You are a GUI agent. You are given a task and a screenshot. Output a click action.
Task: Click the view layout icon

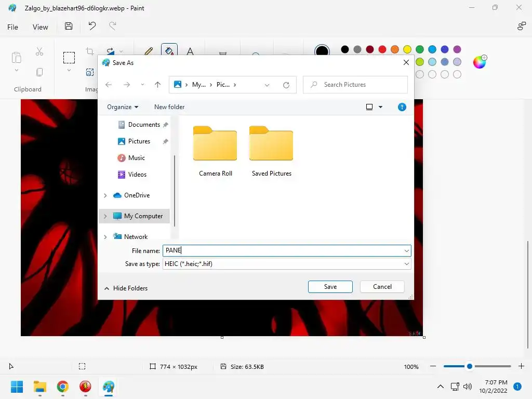point(369,107)
